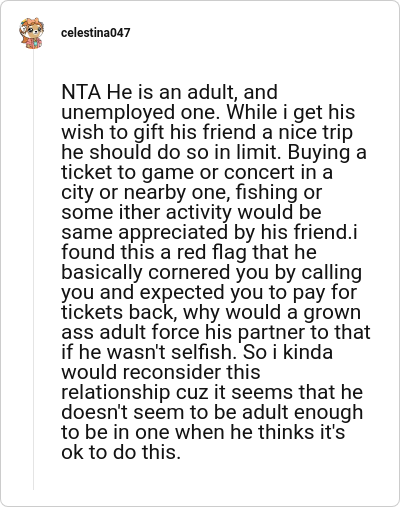The image size is (400, 507).
Task: Click the phrase 'relationship cuz it seems'
Action: 178,393
